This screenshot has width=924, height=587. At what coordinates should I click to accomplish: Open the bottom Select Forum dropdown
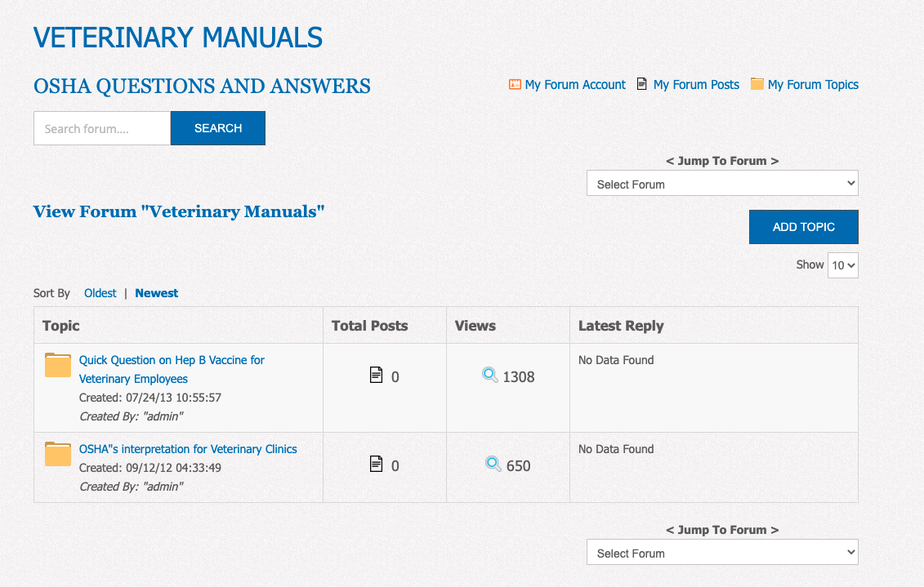tap(722, 552)
